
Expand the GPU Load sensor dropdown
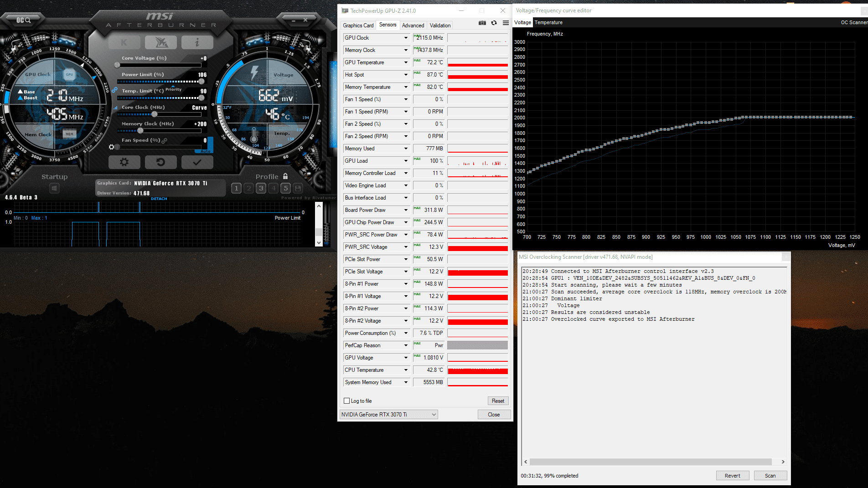[x=406, y=161]
